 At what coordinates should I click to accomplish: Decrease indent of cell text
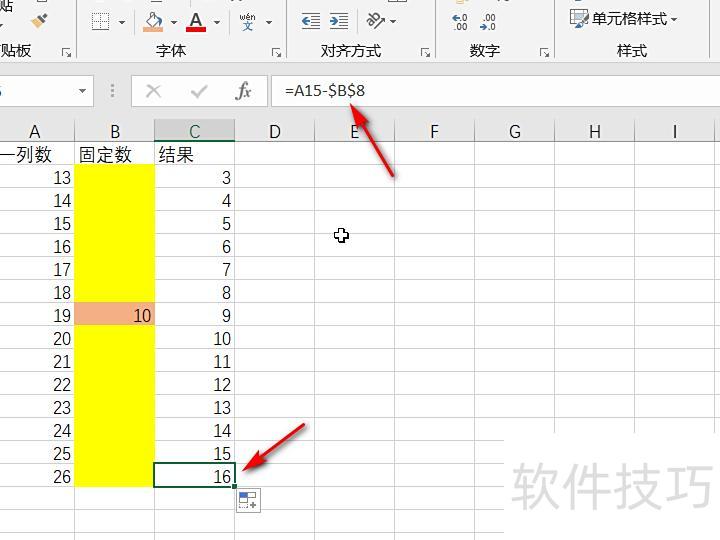click(x=311, y=22)
